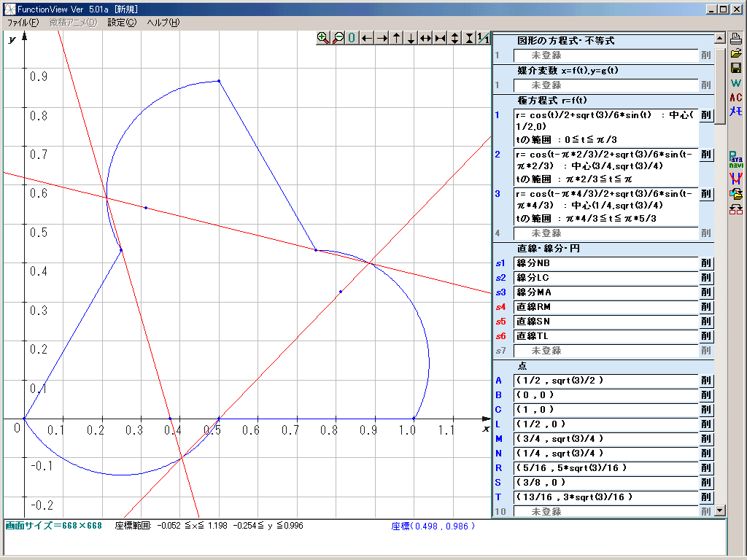Delete 直線RM with its 削 button
The image size is (747, 560).
[x=706, y=307]
